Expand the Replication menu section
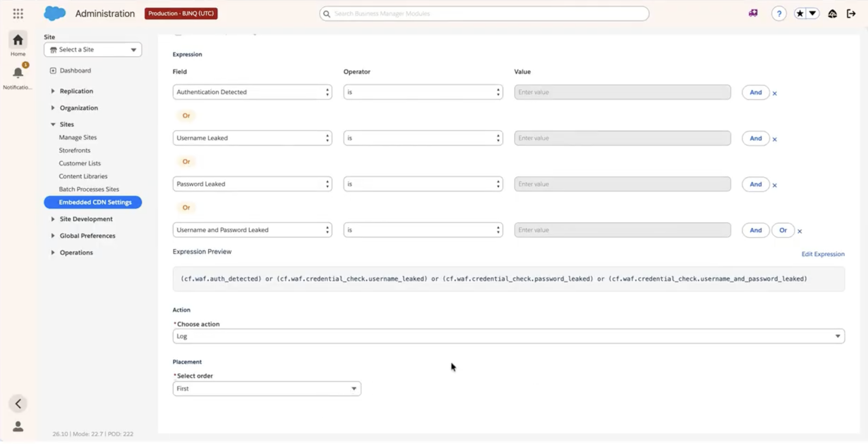 [x=52, y=91]
